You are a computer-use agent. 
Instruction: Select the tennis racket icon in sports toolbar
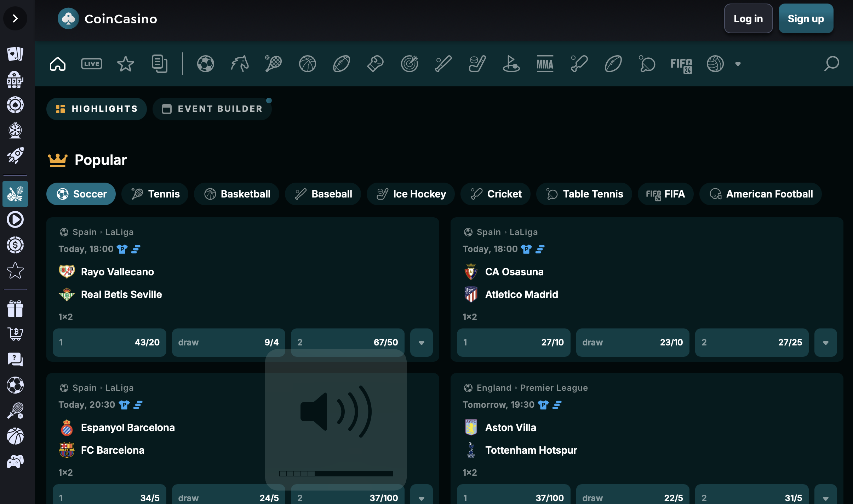point(274,64)
